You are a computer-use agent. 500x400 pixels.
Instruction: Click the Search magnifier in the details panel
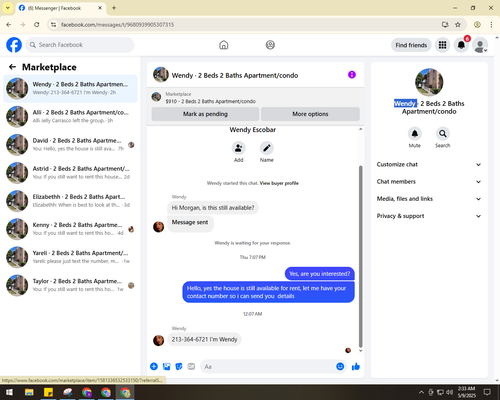point(443,134)
